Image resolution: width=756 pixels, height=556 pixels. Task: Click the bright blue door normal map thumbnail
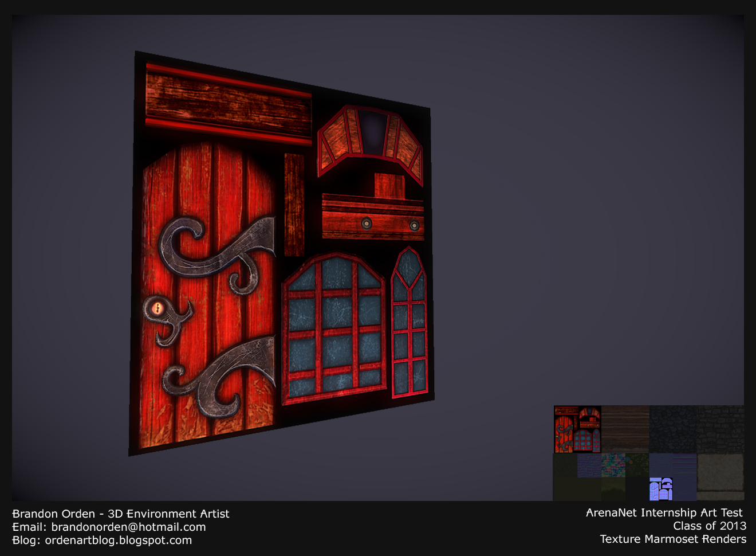point(661,489)
